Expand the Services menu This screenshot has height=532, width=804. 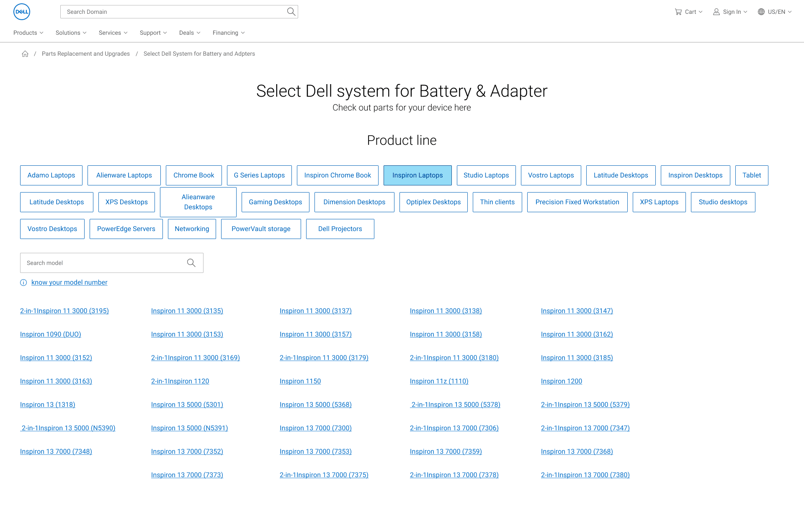point(113,33)
